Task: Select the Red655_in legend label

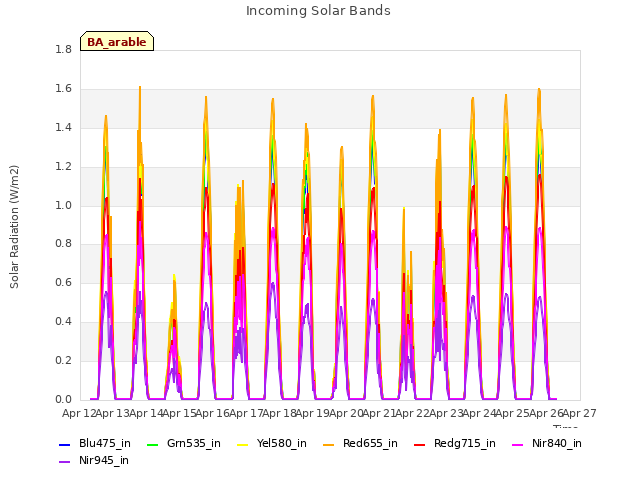Action: (x=370, y=443)
